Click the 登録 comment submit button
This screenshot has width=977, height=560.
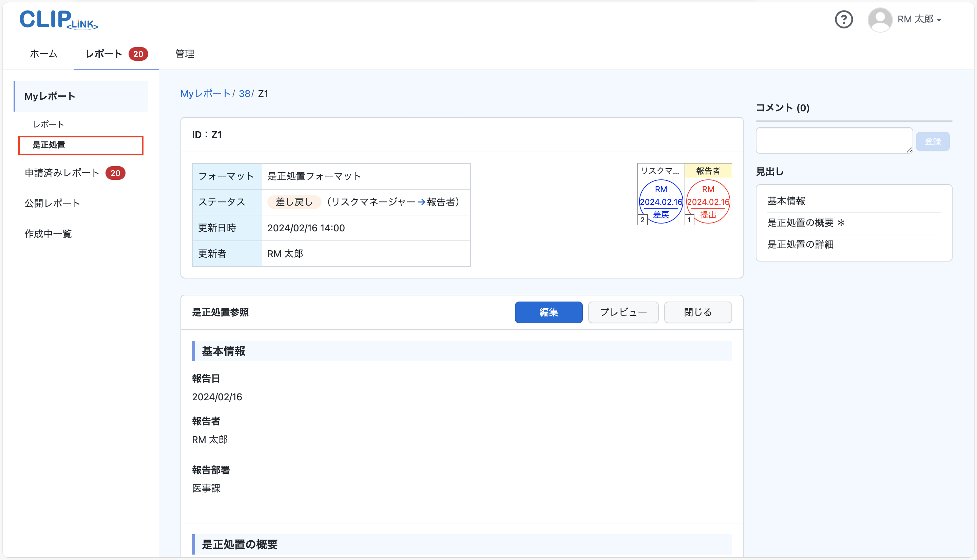click(x=932, y=141)
